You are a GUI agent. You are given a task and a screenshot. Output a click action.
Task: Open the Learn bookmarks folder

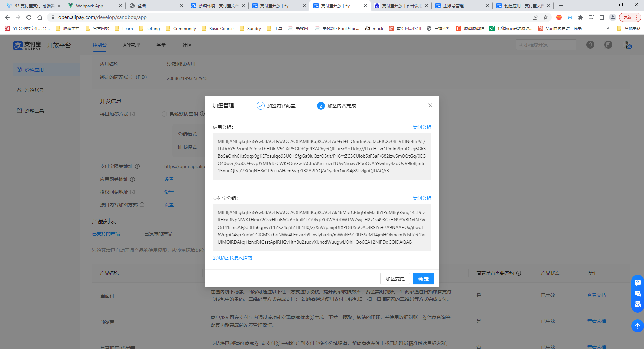point(124,29)
